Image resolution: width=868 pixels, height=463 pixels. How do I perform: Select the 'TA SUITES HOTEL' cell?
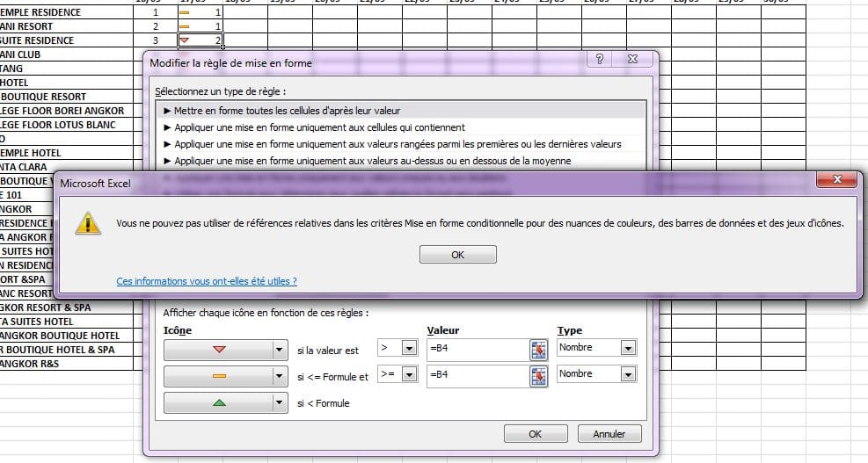(67, 322)
